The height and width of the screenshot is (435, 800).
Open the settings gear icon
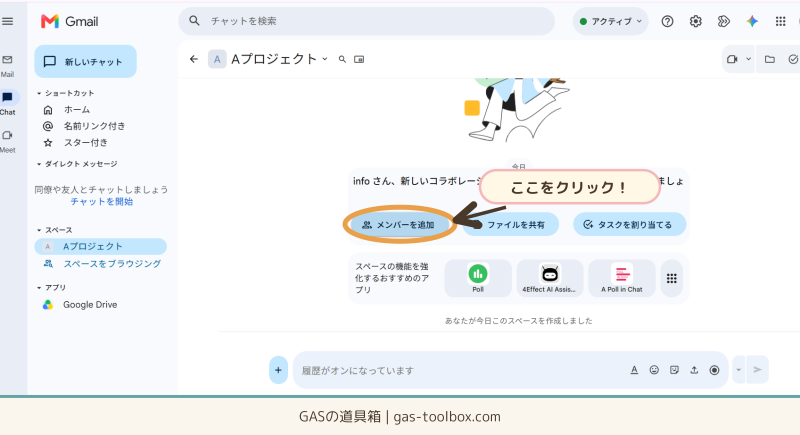[695, 21]
